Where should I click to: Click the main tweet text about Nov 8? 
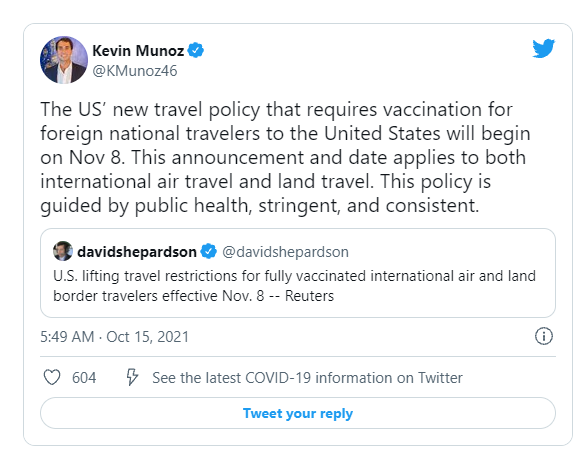click(x=285, y=157)
